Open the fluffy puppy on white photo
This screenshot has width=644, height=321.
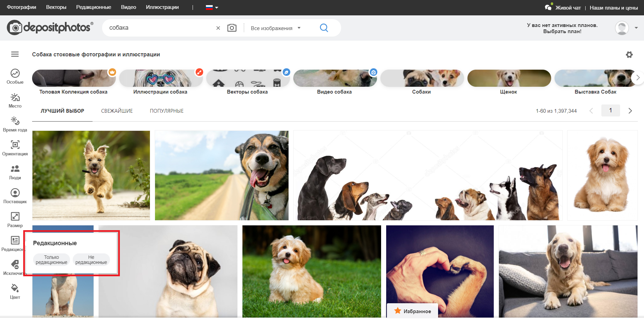click(x=602, y=176)
